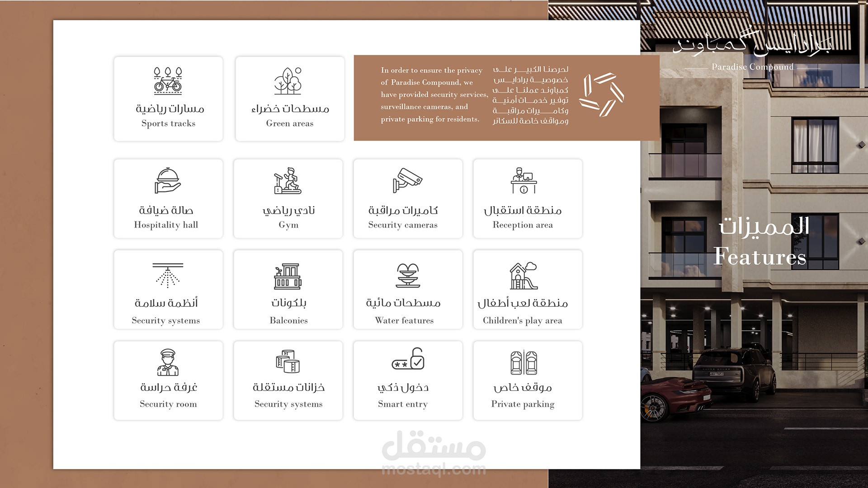Click the Paradise Compound title text

pos(752,67)
